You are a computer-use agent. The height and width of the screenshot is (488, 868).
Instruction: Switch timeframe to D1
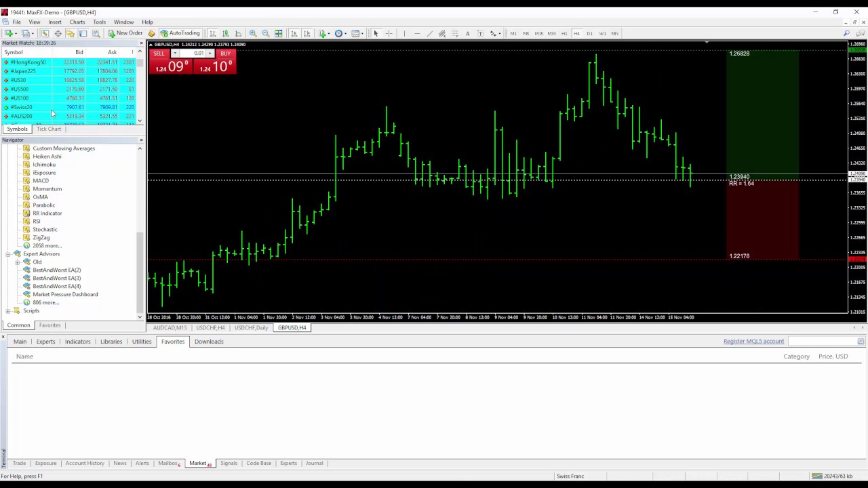coord(589,33)
